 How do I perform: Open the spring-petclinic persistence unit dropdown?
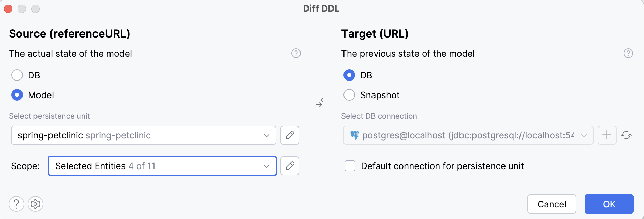pyautogui.click(x=267, y=135)
